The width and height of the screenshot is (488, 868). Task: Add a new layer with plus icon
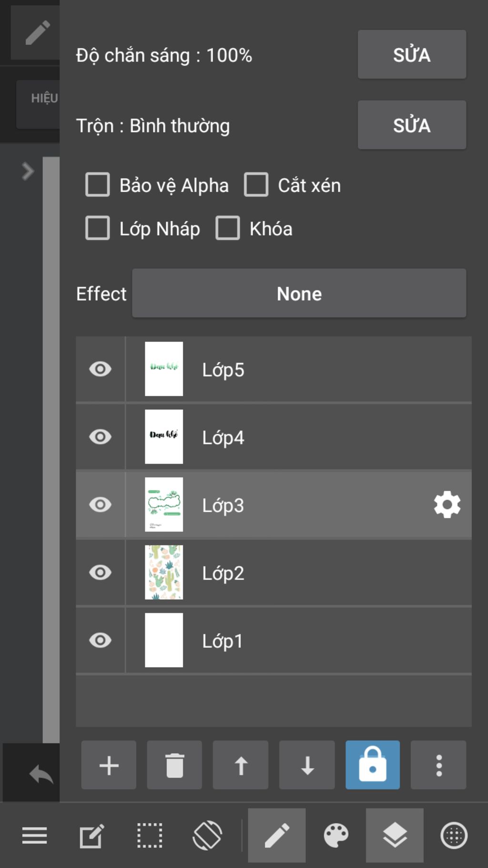tap(109, 765)
